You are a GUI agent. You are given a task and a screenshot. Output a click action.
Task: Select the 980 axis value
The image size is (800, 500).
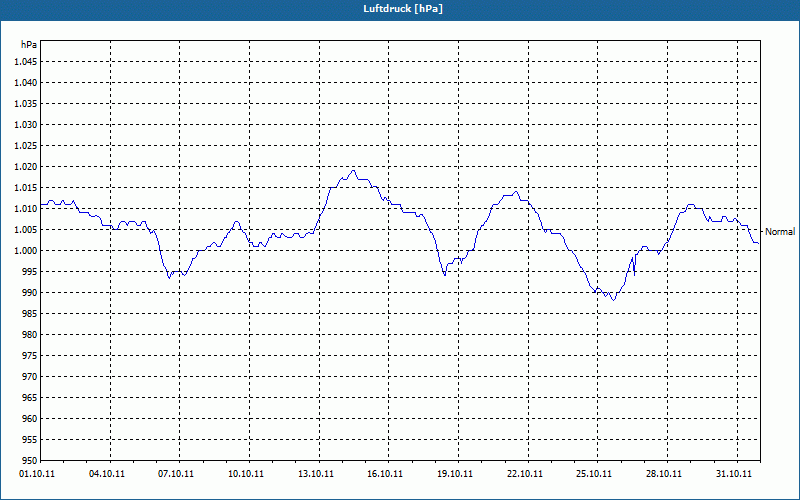point(30,335)
